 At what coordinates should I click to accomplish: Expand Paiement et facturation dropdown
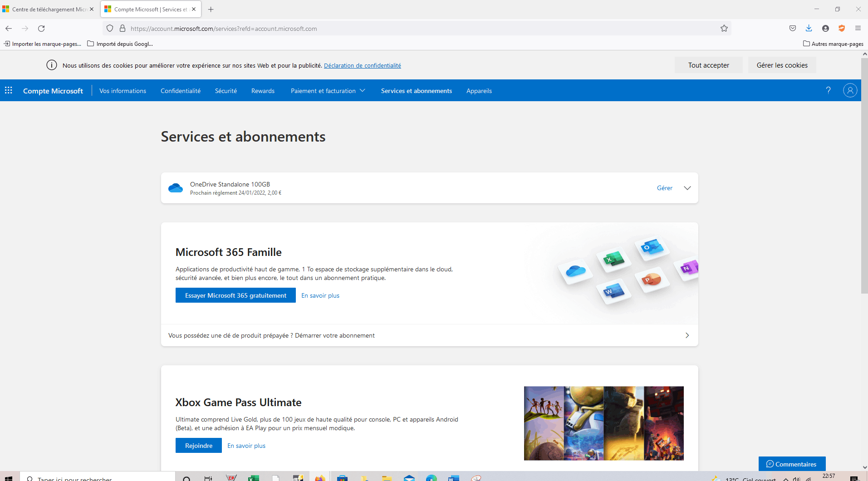pos(328,91)
